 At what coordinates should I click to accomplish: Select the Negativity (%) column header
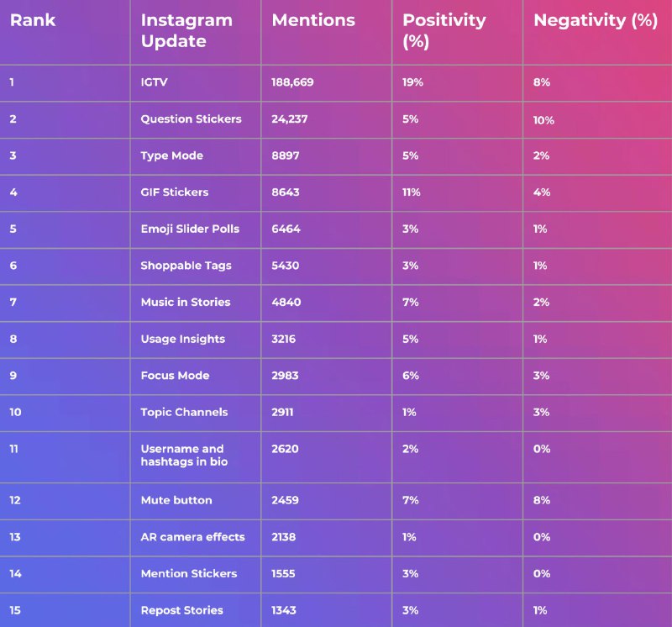[x=596, y=20]
